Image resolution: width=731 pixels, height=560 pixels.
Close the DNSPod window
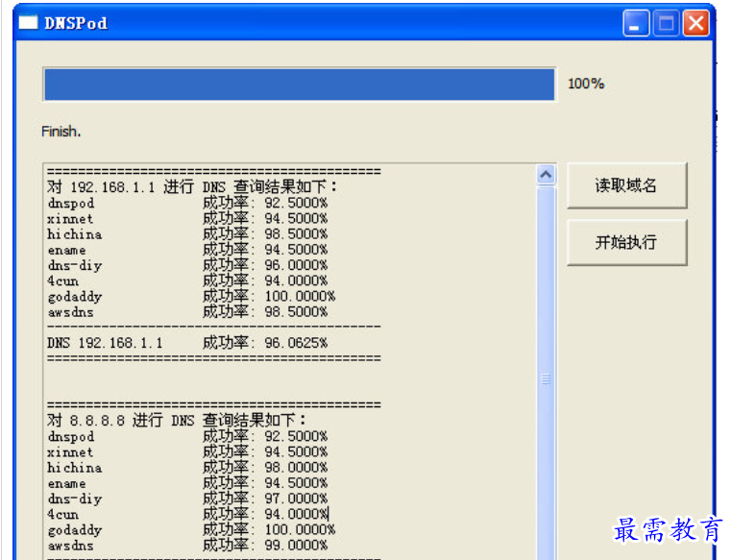click(x=695, y=22)
